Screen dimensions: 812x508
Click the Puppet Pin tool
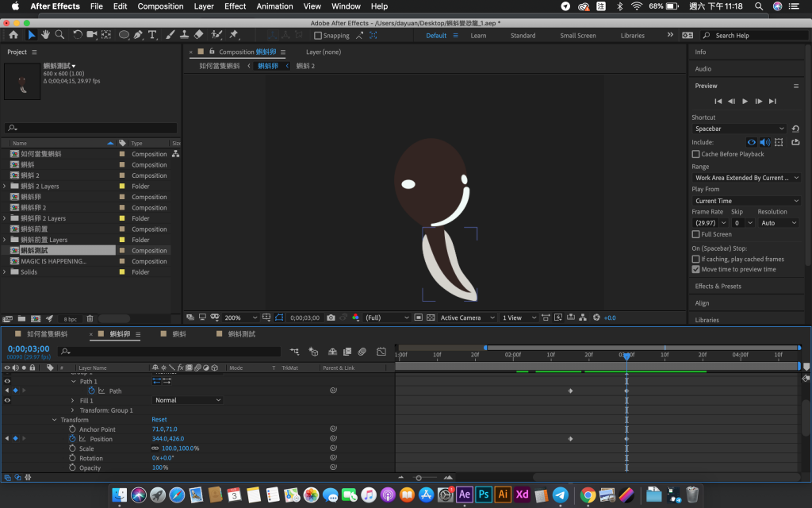234,35
